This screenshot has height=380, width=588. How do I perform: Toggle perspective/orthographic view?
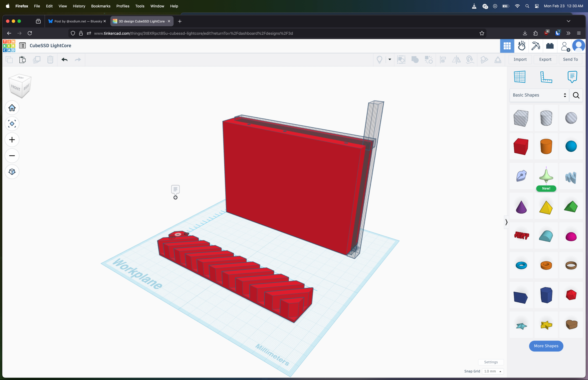tap(12, 172)
